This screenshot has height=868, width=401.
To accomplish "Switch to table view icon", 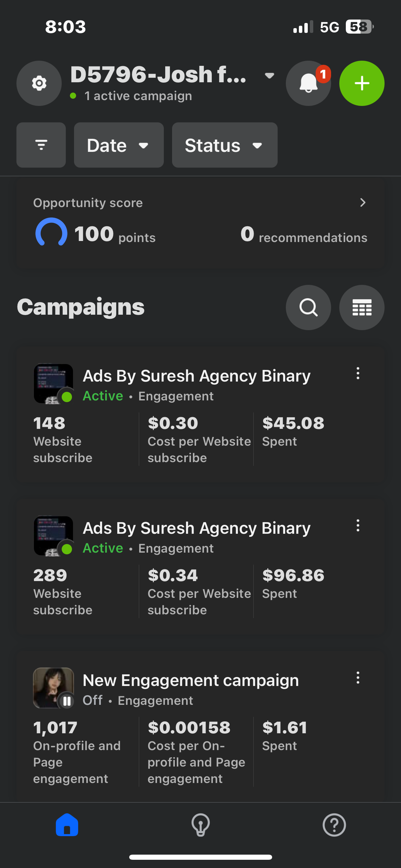I will tap(362, 308).
